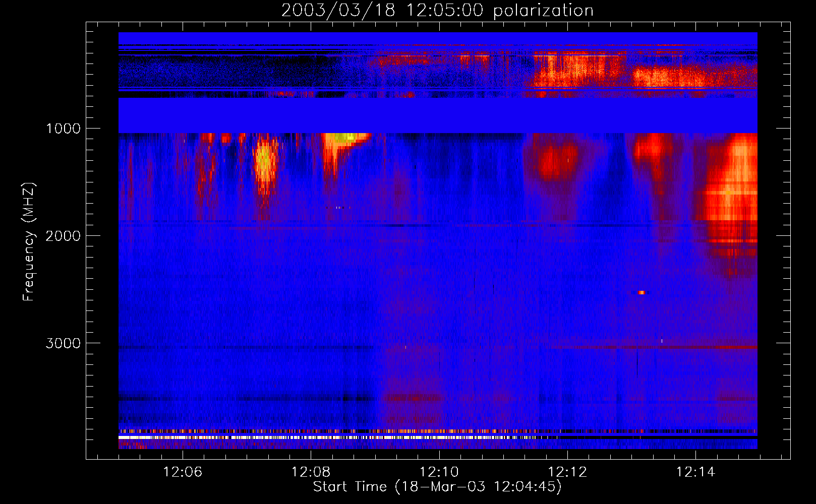Click the 12:08 time tick label
This screenshot has width=816, height=504.
coord(311,472)
